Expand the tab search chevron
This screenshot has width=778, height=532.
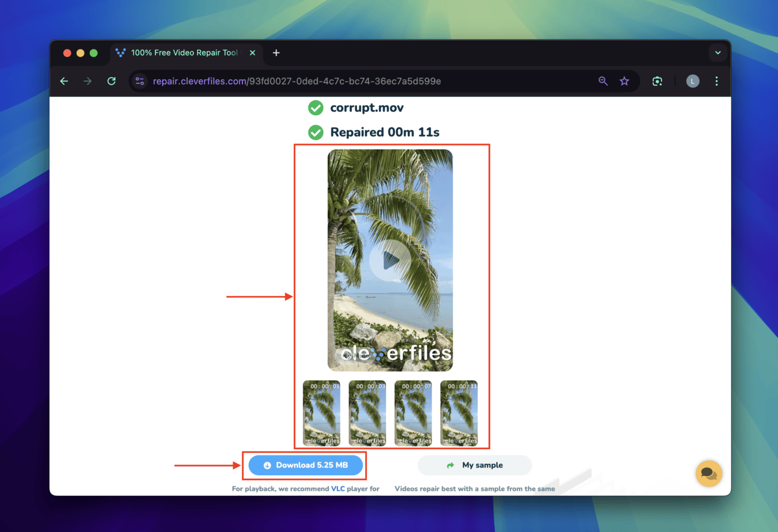pyautogui.click(x=718, y=53)
